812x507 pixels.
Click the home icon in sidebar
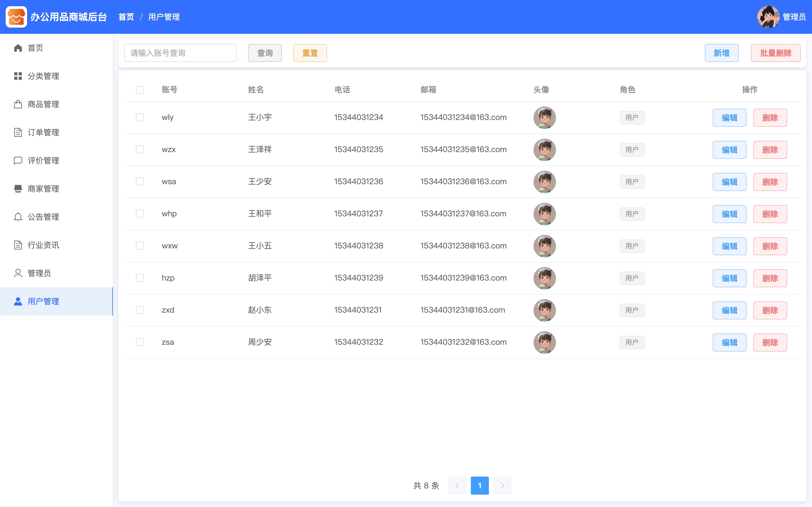point(18,48)
